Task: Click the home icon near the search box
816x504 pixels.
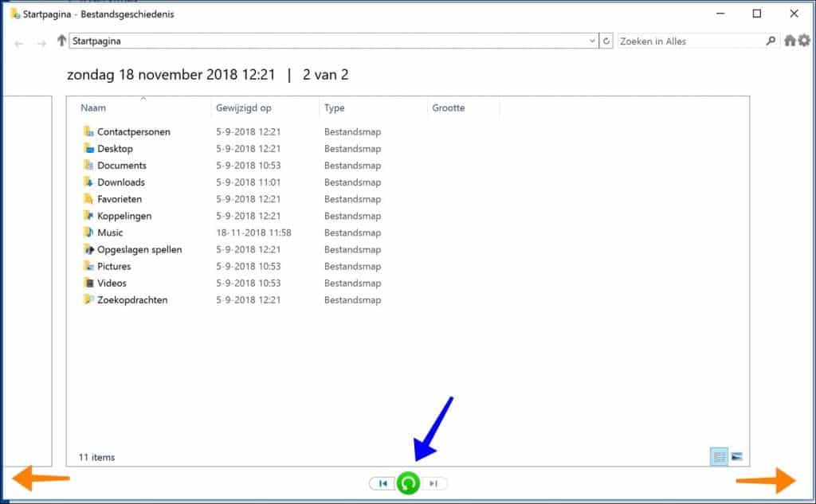Action: tap(791, 41)
